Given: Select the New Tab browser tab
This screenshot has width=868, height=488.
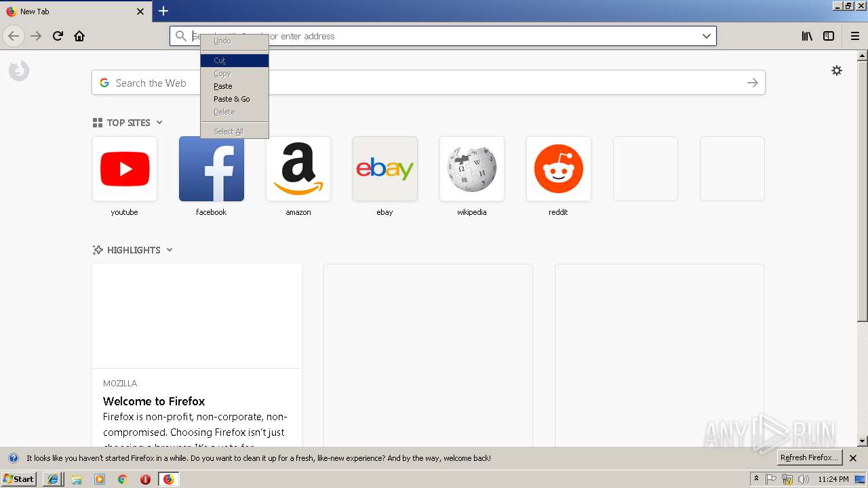Looking at the screenshot, I should click(x=75, y=12).
